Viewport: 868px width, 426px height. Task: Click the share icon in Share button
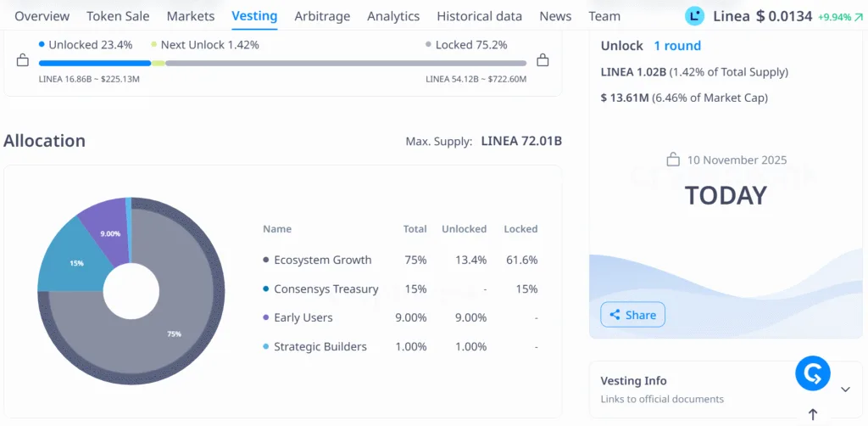coord(615,315)
